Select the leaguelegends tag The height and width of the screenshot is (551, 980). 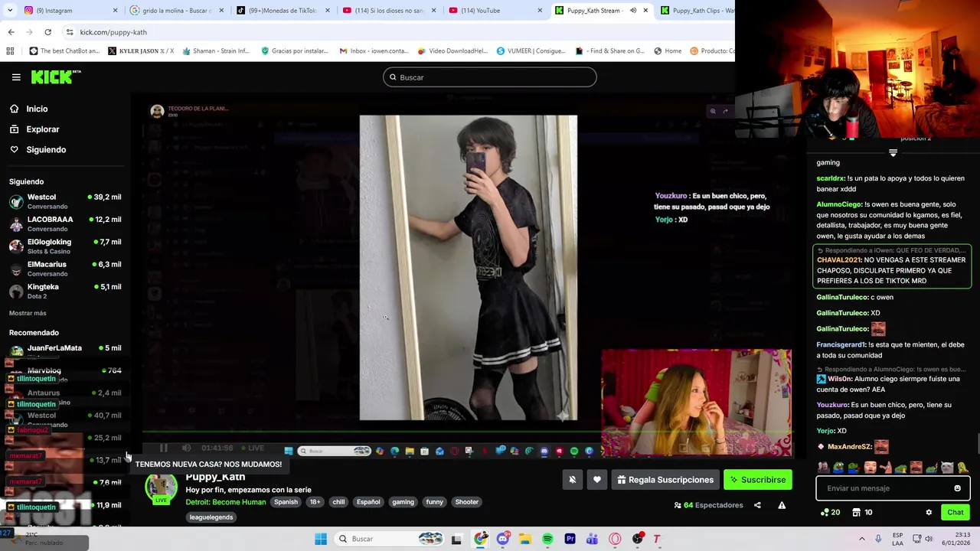click(x=211, y=517)
